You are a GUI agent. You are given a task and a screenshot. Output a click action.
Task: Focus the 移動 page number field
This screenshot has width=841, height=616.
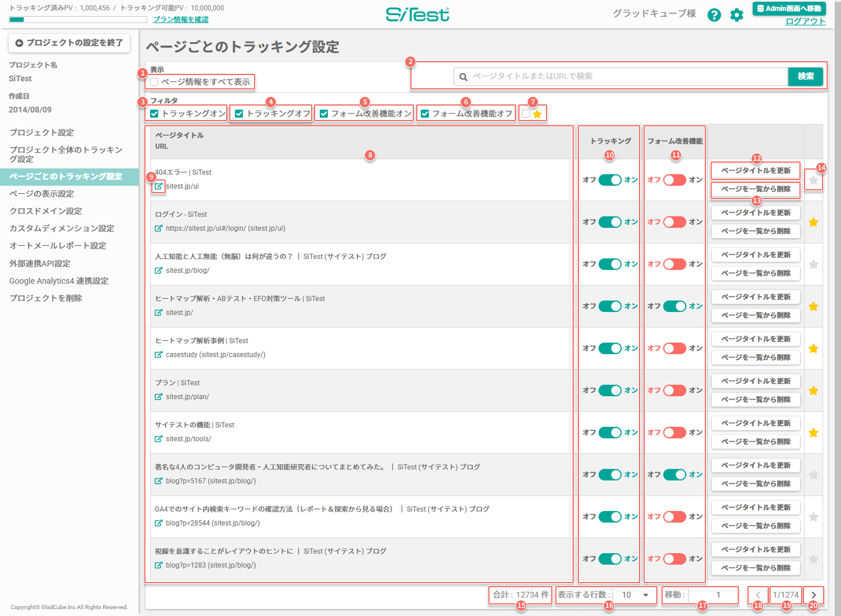[713, 595]
